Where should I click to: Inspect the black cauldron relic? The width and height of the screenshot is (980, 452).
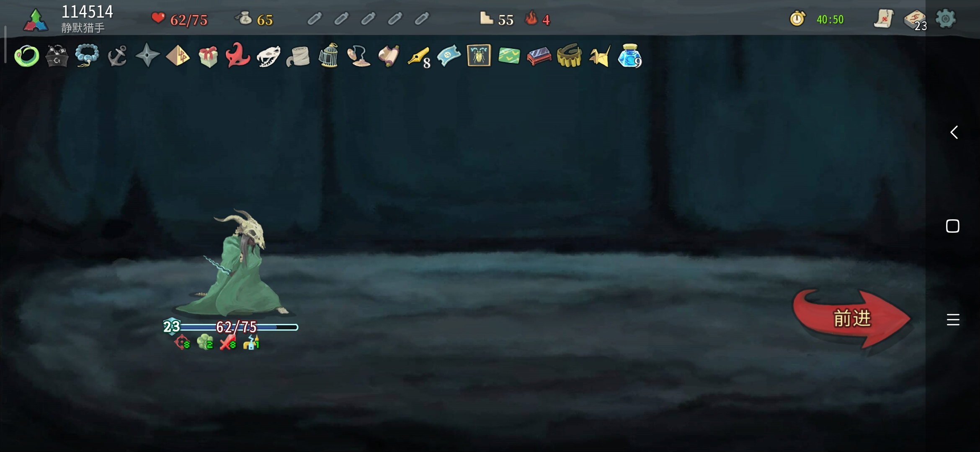pos(57,56)
